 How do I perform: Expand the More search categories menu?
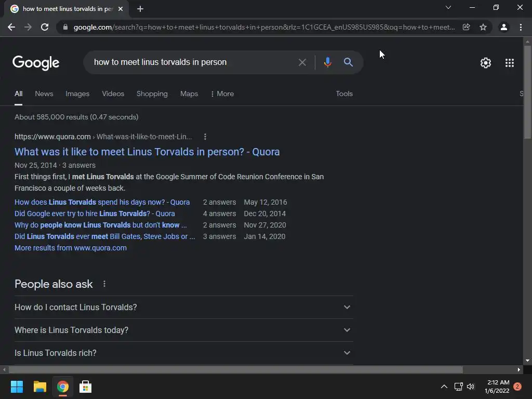coord(222,94)
